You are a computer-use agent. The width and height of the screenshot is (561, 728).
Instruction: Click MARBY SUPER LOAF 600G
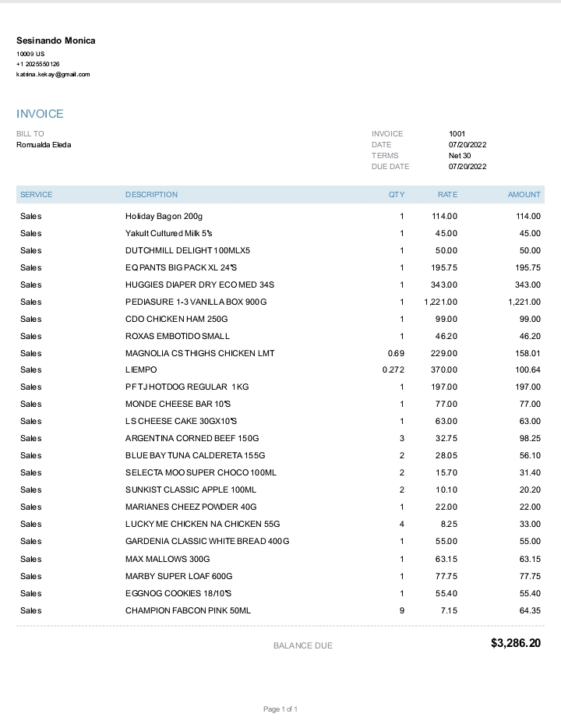point(178,577)
